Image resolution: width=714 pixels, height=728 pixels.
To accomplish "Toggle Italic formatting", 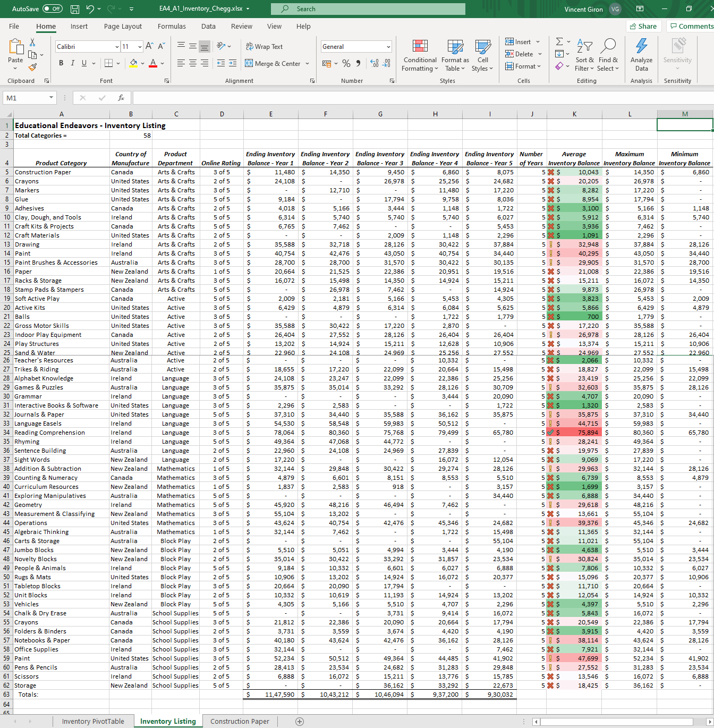I will (x=73, y=63).
